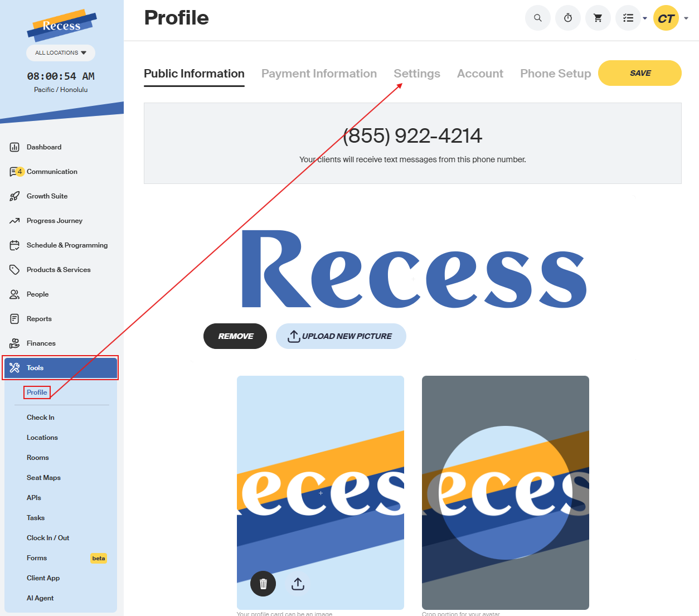Viewport: 699px width, 616px height.
Task: Collapse the Tools sidebar section
Action: [x=61, y=368]
